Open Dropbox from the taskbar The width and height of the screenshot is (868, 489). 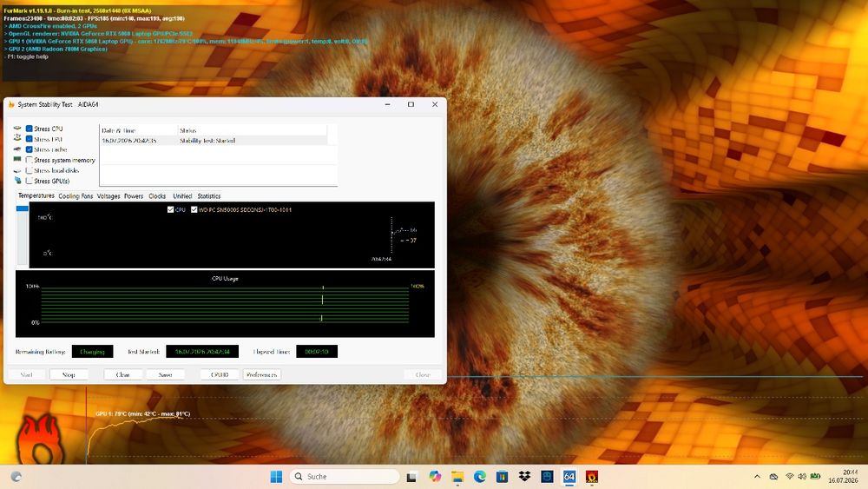[524, 476]
